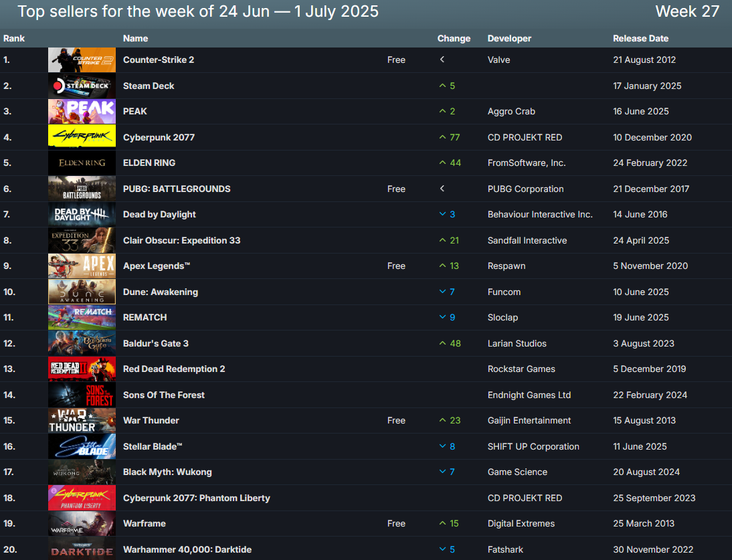The width and height of the screenshot is (732, 560).
Task: Click the Valve developer name
Action: 498,60
